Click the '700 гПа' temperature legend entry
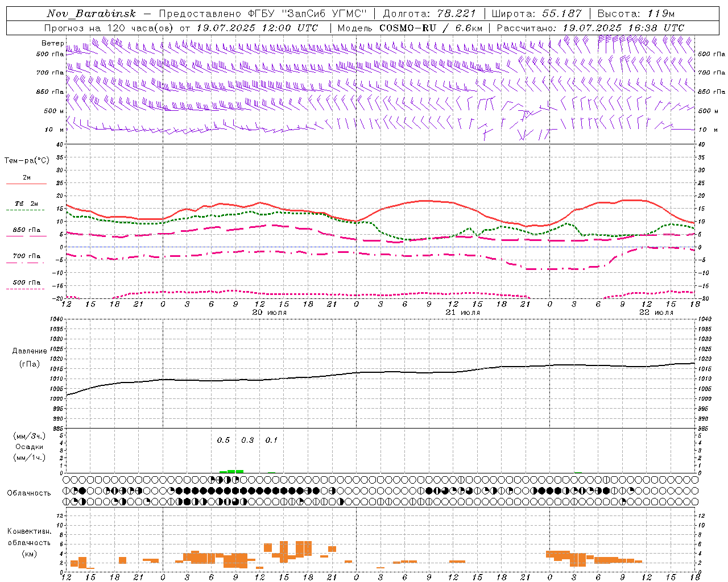The height and width of the screenshot is (582, 728). (27, 256)
